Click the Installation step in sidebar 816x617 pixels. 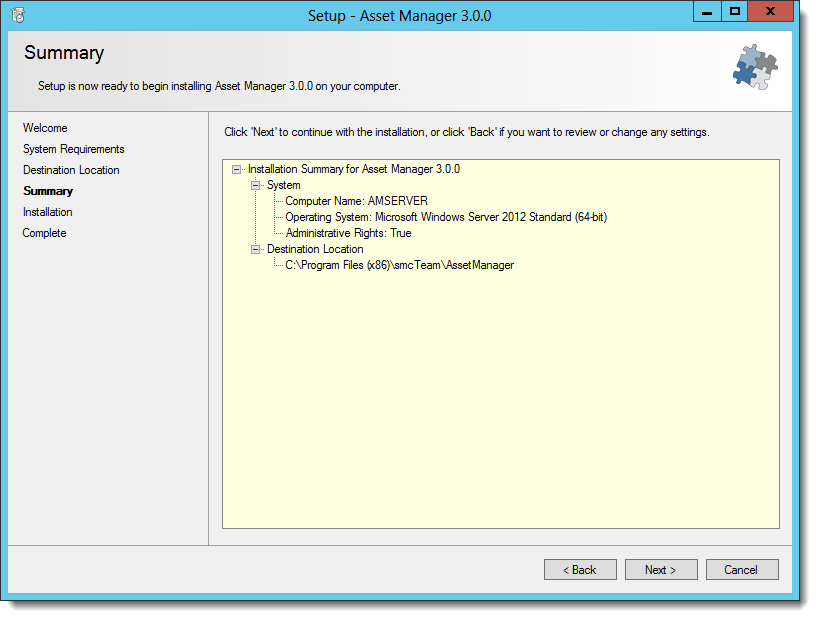pos(47,212)
